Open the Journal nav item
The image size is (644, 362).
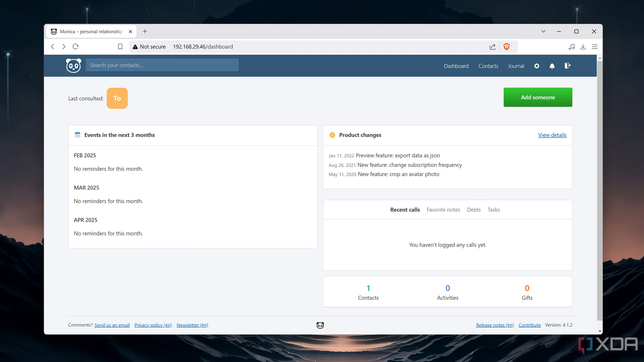tap(516, 66)
